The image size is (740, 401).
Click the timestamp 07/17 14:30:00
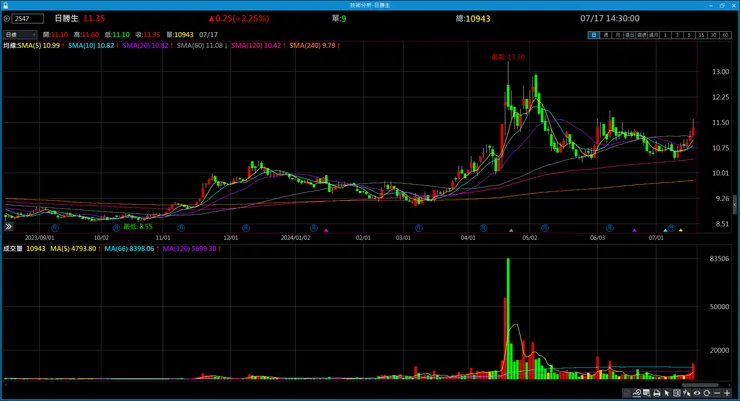click(610, 18)
